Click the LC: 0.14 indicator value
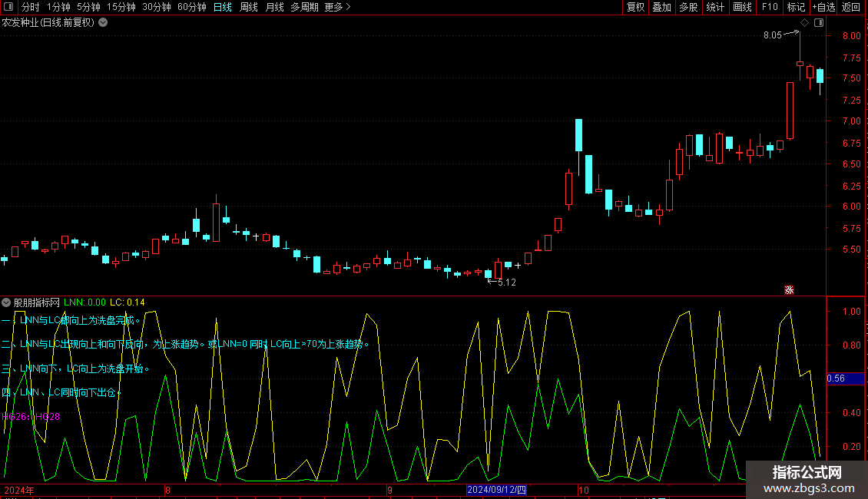 128,302
